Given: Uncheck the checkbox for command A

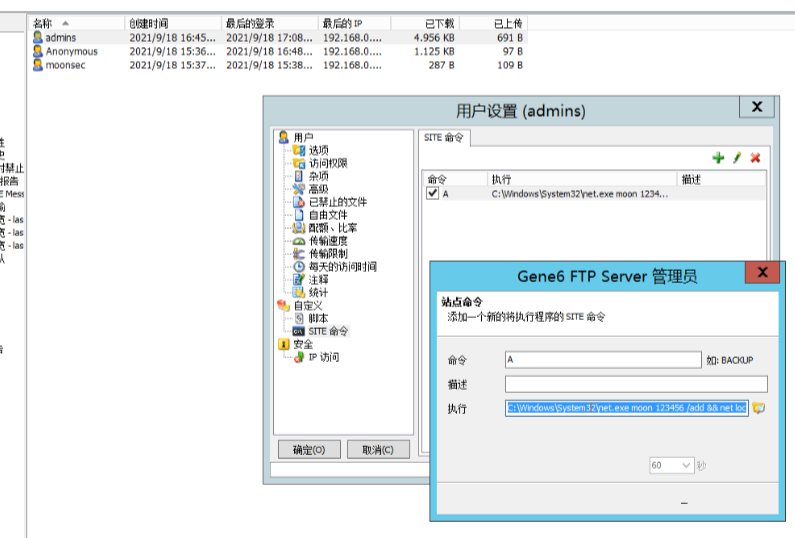Looking at the screenshot, I should tap(433, 194).
